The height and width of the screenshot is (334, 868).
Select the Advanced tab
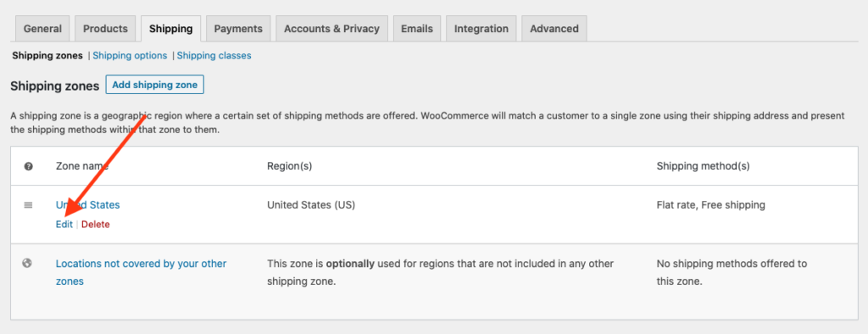(x=554, y=29)
